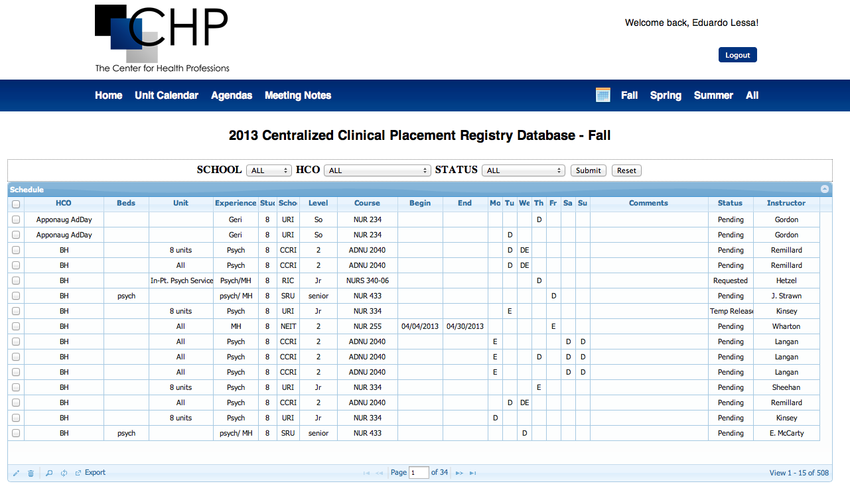Click the refresh grid icon
This screenshot has width=850, height=504.
click(x=64, y=473)
